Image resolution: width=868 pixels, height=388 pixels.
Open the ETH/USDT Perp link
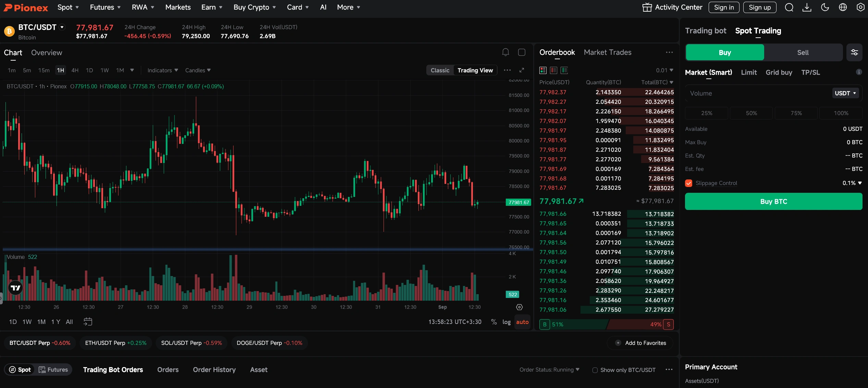(115, 343)
